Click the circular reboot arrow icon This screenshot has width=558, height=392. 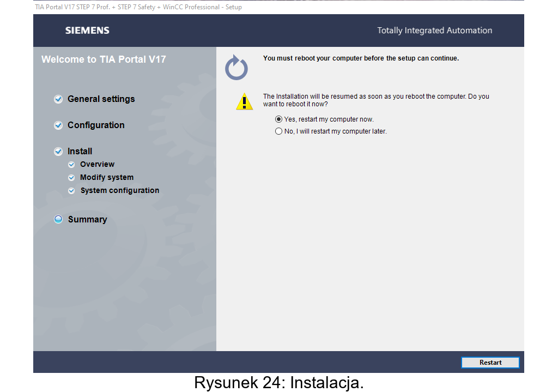coord(236,67)
